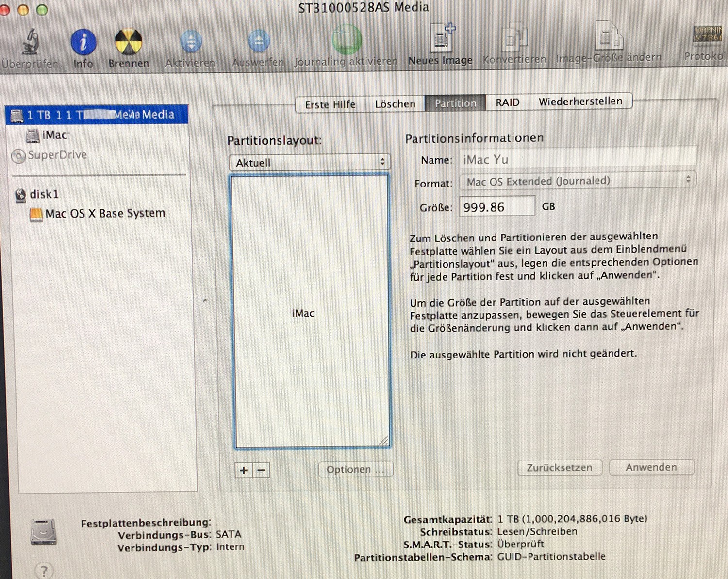Click the Auswerfen eject icon
This screenshot has width=728, height=579.
(x=259, y=41)
